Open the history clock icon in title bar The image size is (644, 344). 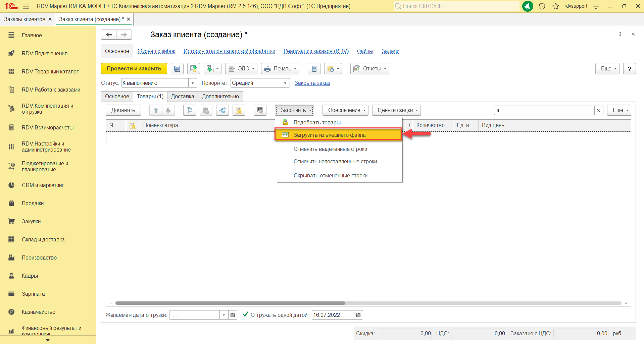click(542, 6)
